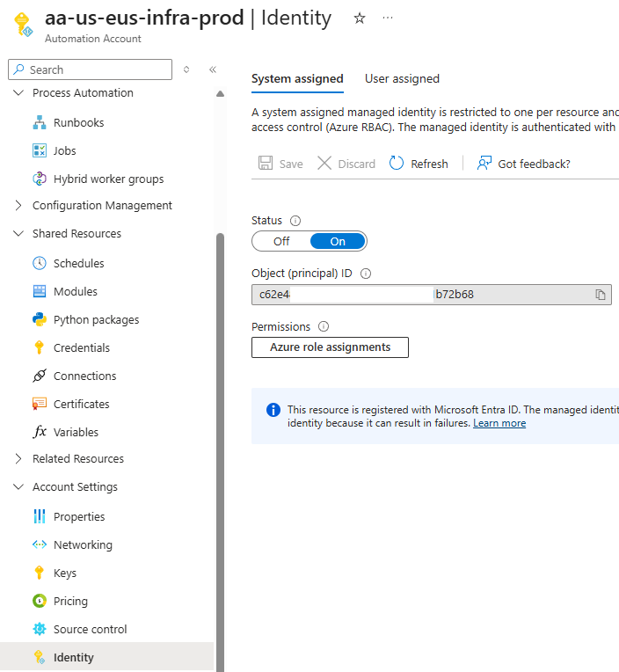Switch the Status toggle to Off

click(281, 241)
